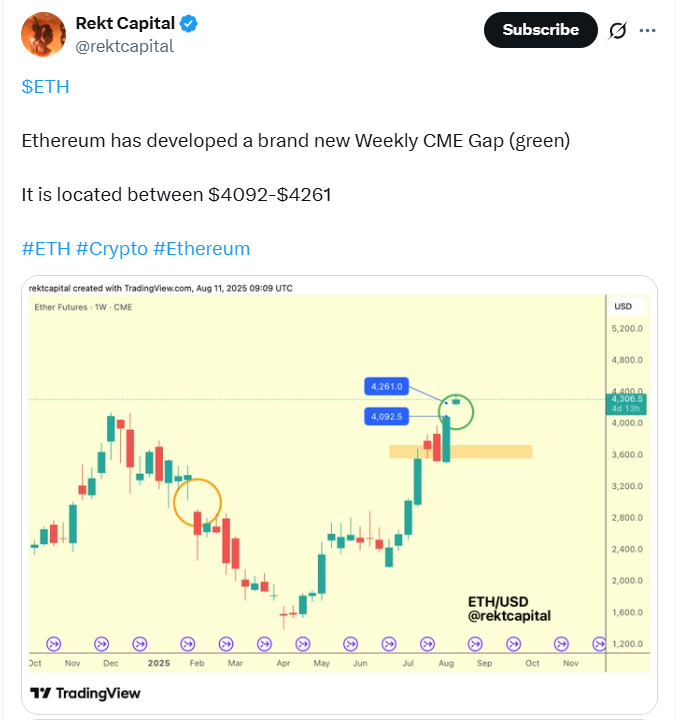Click the 4,092.5 price label

[x=386, y=416]
